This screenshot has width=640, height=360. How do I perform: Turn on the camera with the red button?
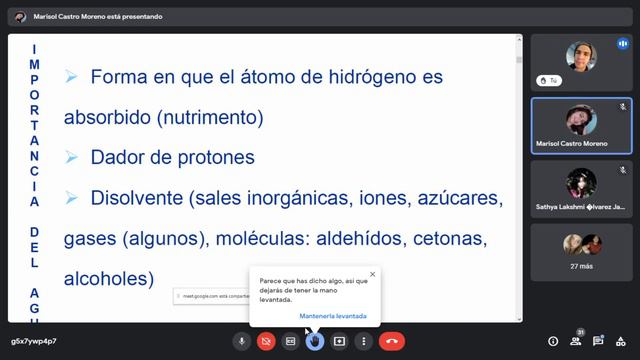pos(266,341)
